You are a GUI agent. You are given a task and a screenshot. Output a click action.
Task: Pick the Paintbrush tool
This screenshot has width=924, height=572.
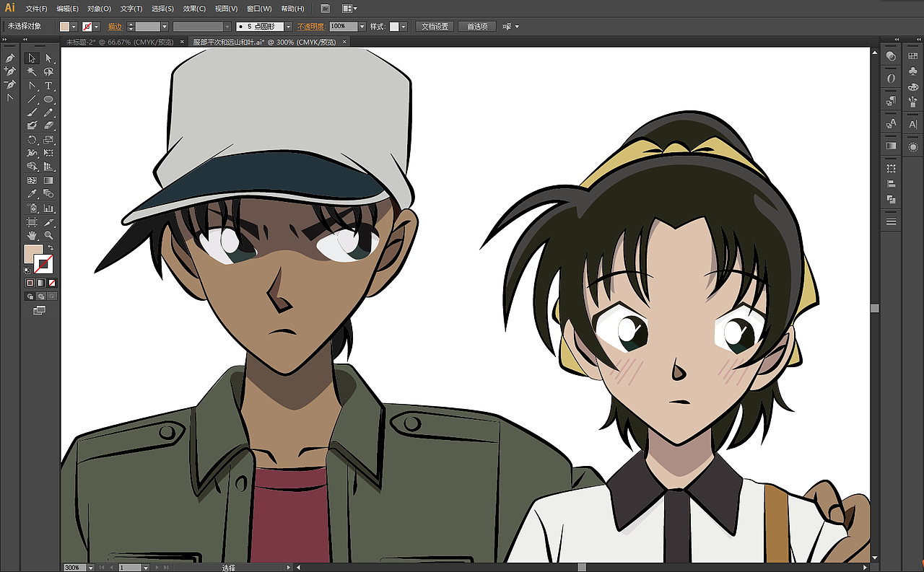32,113
